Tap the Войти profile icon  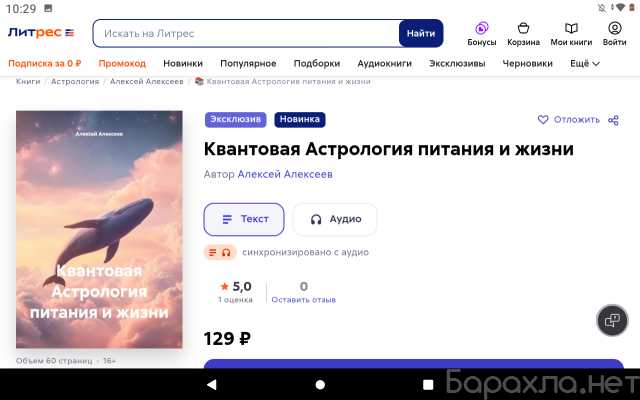(614, 28)
